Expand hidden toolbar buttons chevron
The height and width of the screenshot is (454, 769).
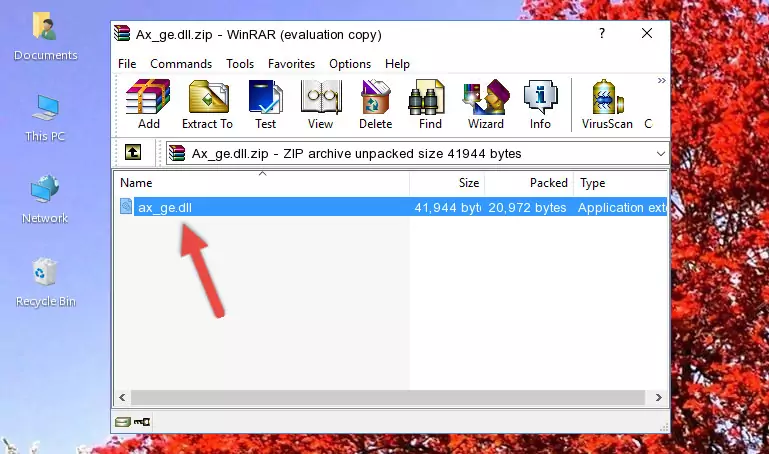click(662, 81)
